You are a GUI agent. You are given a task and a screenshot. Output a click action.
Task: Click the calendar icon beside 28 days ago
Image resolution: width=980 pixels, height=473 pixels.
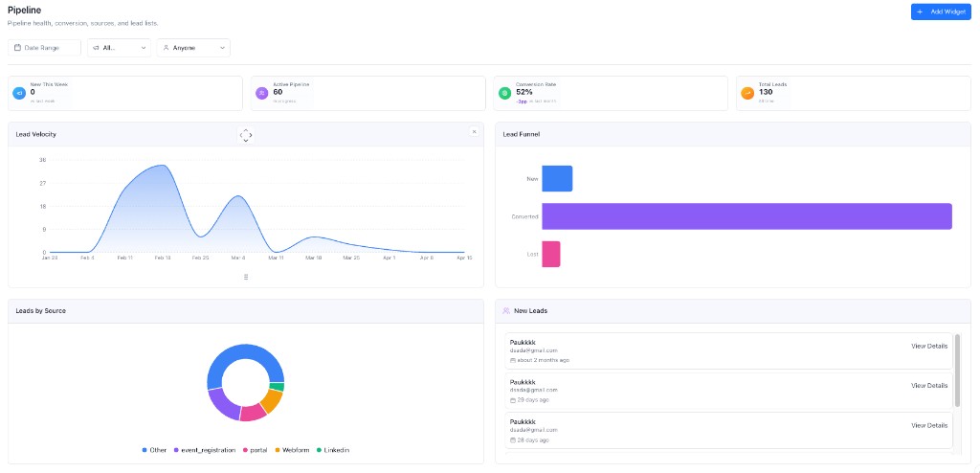pos(513,439)
